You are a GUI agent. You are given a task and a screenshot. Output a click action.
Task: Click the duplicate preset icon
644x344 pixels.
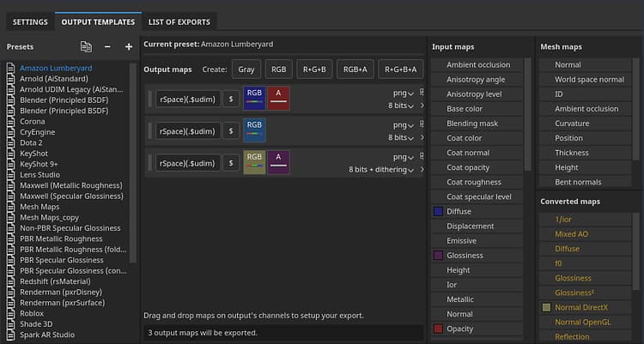86,46
